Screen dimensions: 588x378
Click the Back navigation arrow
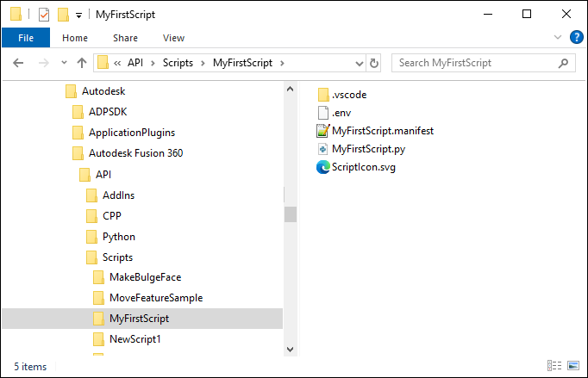(19, 63)
